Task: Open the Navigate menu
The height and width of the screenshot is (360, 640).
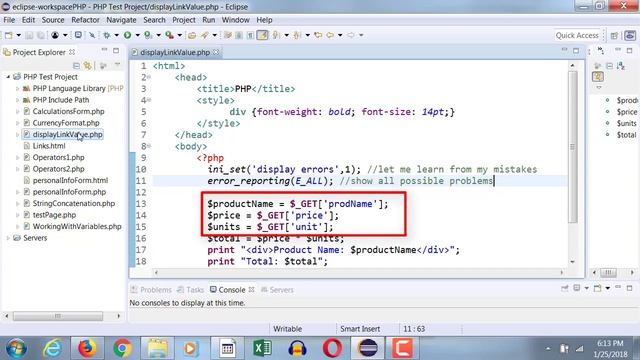Action: (x=121, y=20)
